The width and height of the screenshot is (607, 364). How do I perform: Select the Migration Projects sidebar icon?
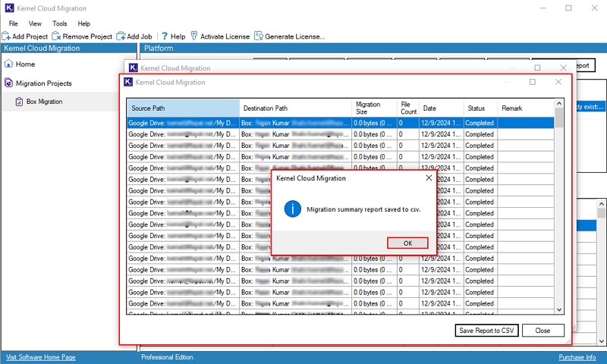8,83
